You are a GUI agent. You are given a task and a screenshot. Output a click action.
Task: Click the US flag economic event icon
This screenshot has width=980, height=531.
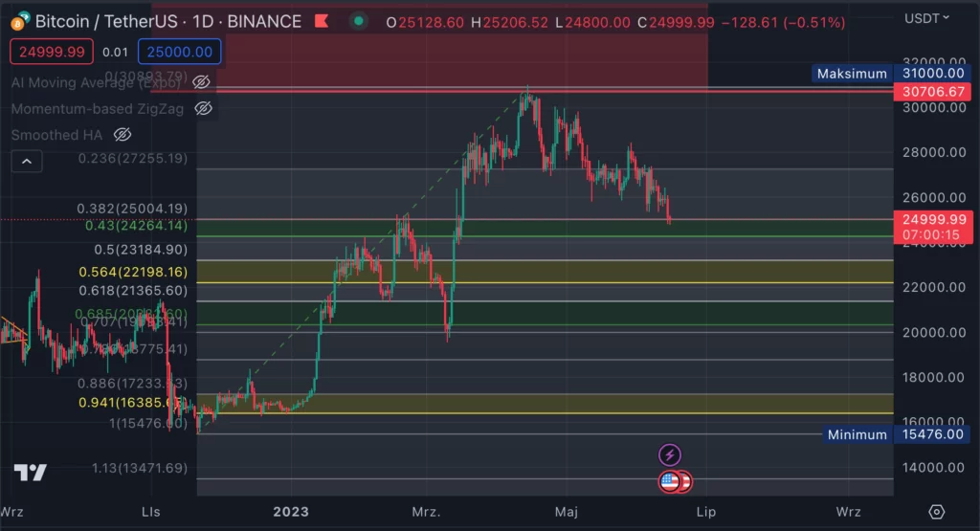[670, 481]
